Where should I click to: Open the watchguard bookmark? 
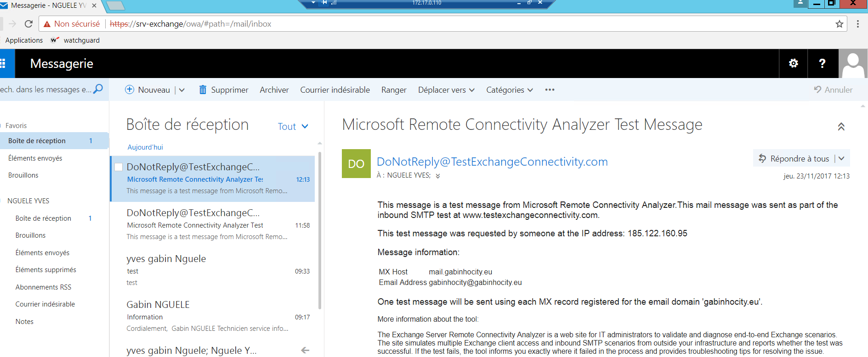coord(75,40)
